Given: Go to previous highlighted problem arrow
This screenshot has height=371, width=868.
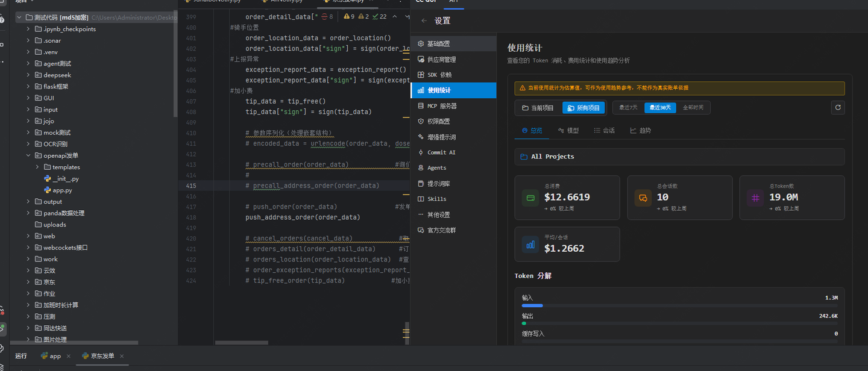Looking at the screenshot, I should click(395, 17).
